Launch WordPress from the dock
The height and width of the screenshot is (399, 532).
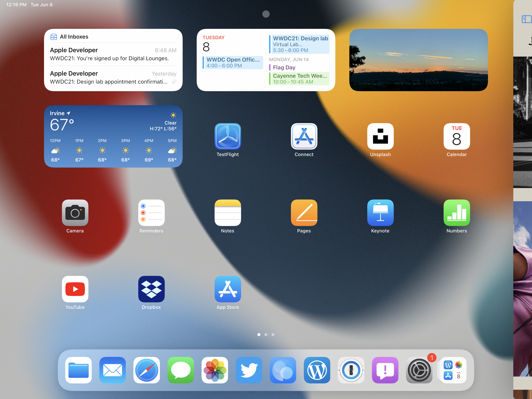coord(317,370)
